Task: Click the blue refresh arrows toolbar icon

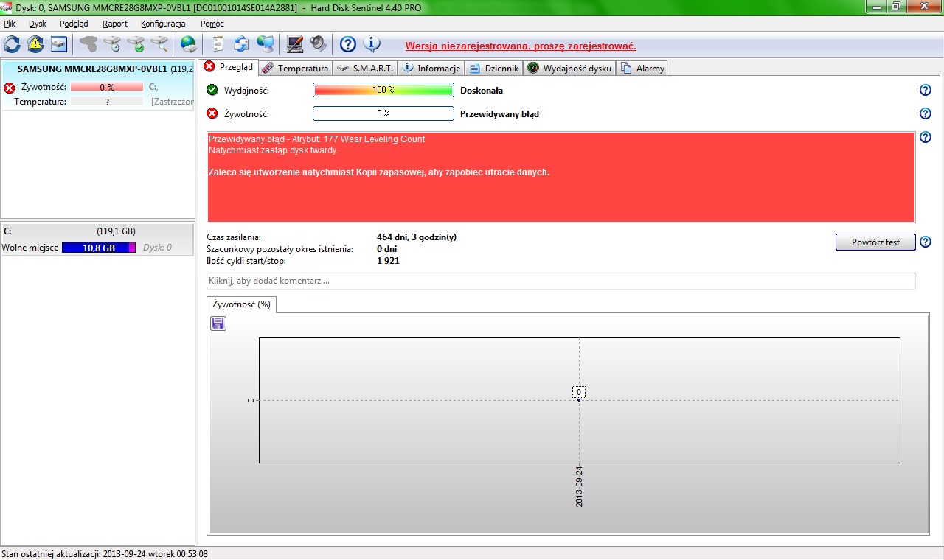Action: click(x=12, y=44)
